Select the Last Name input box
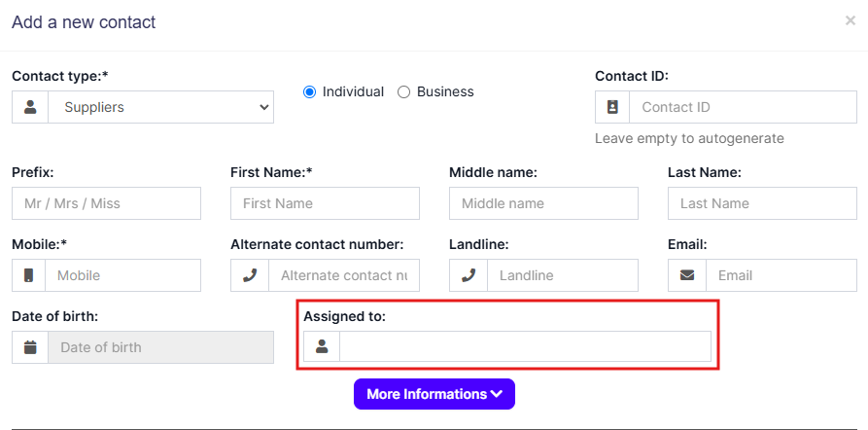 pos(762,203)
